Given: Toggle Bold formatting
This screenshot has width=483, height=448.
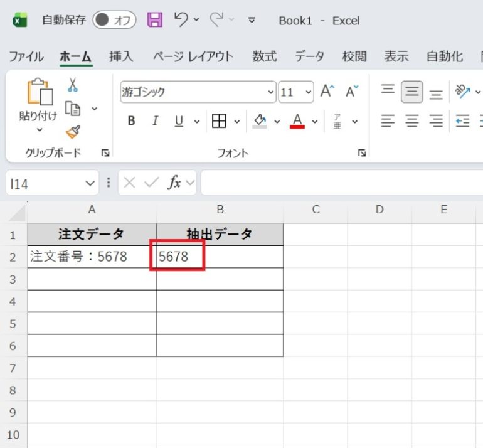Looking at the screenshot, I should [131, 120].
